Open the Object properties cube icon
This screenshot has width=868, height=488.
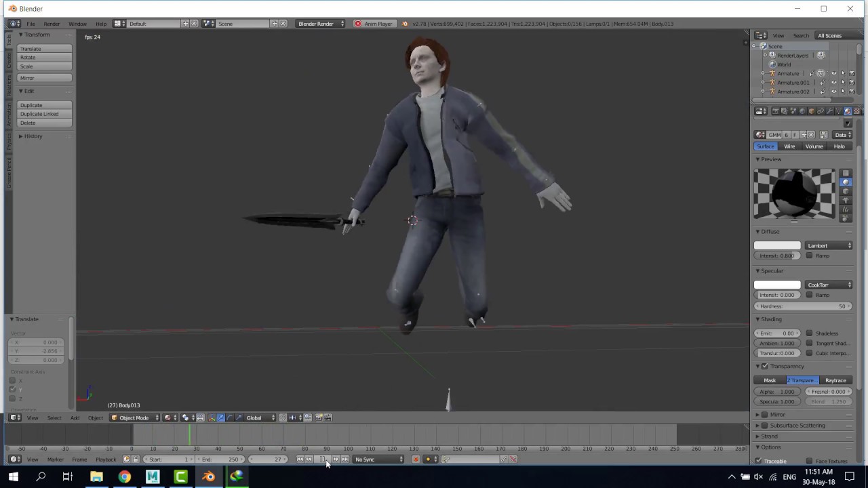click(811, 111)
